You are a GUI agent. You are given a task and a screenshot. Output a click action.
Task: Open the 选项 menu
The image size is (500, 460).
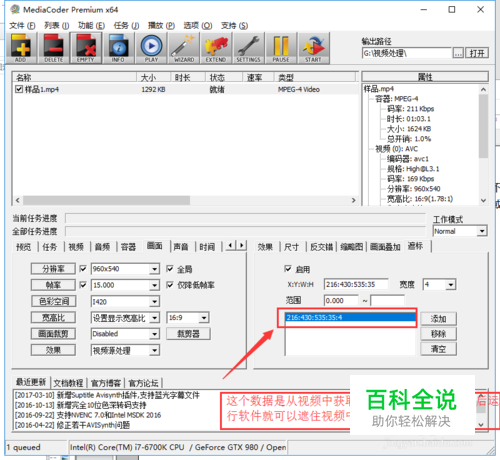(197, 26)
